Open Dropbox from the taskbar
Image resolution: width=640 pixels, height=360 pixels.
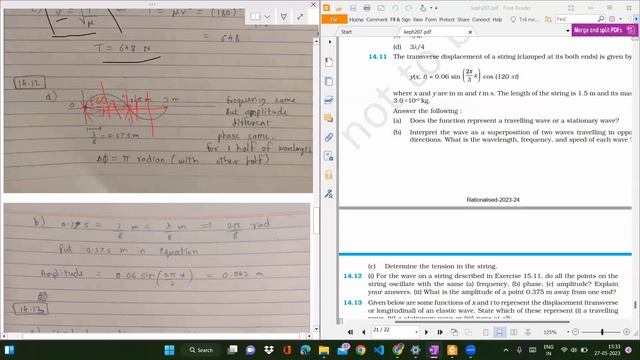269,350
